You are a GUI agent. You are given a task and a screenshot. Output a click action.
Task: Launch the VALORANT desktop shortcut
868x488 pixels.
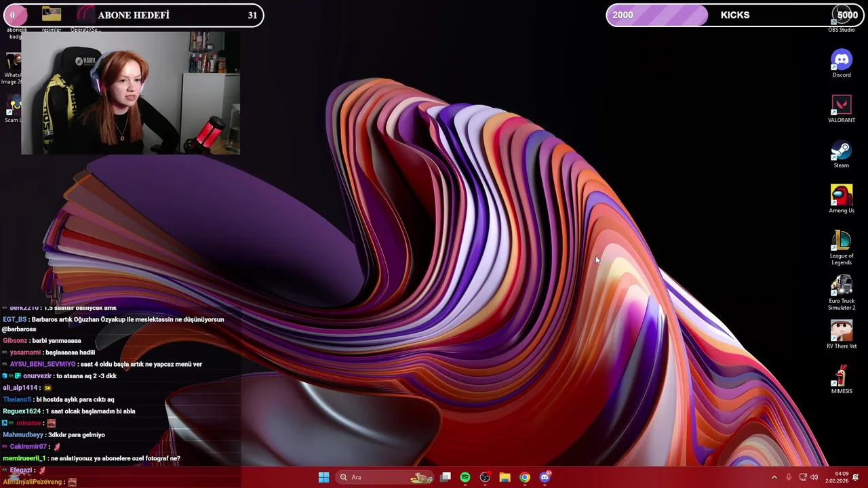pyautogui.click(x=842, y=109)
